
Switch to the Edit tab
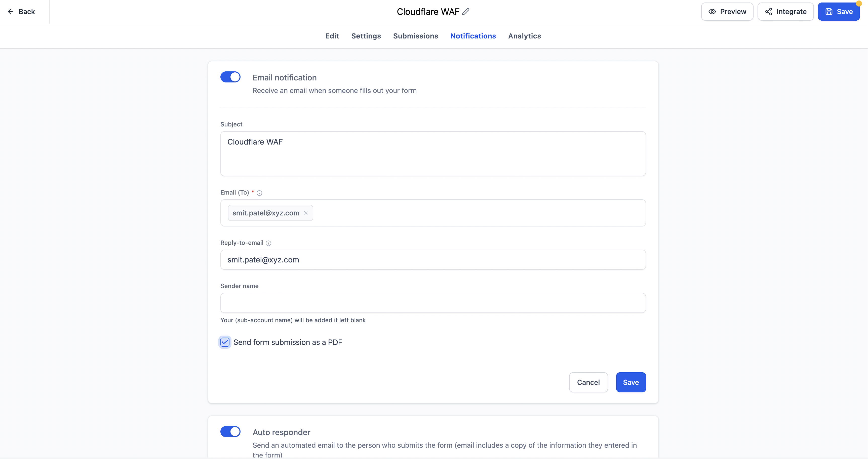pyautogui.click(x=332, y=36)
